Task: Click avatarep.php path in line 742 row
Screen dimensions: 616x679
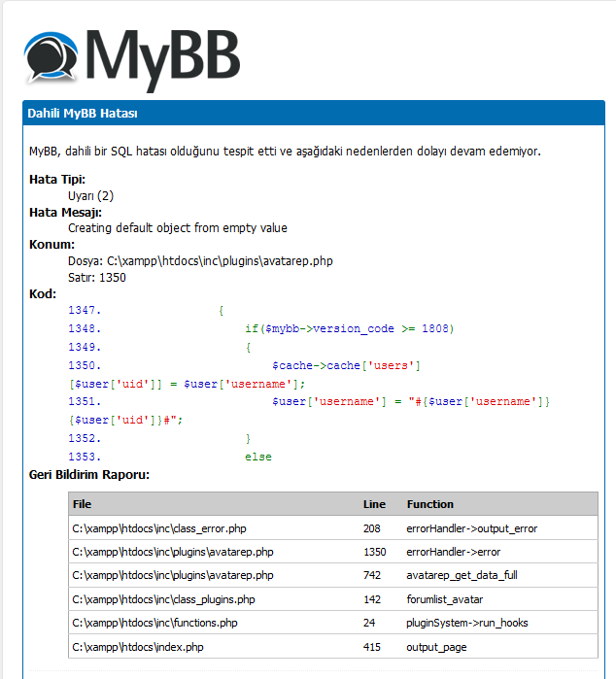Action: tap(173, 575)
